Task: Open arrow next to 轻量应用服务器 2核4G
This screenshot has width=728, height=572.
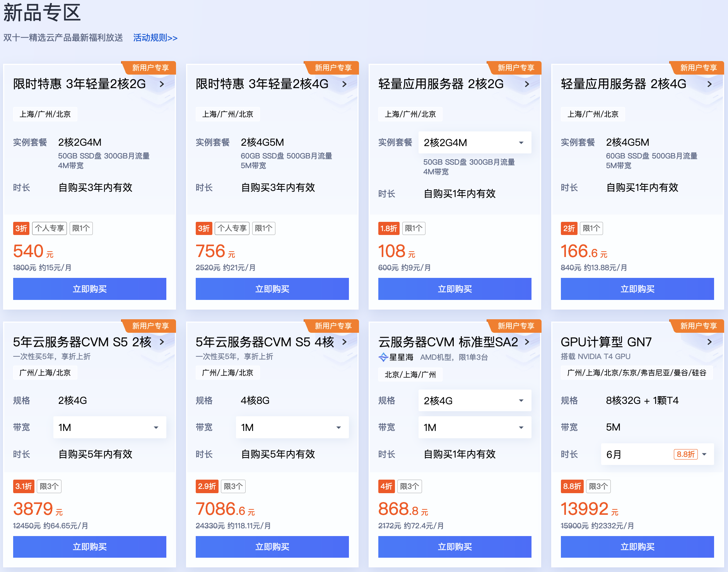Action: (710, 84)
